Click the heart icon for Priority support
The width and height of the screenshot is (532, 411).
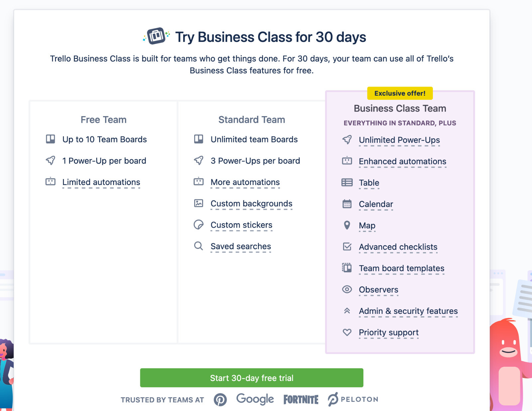pos(347,332)
